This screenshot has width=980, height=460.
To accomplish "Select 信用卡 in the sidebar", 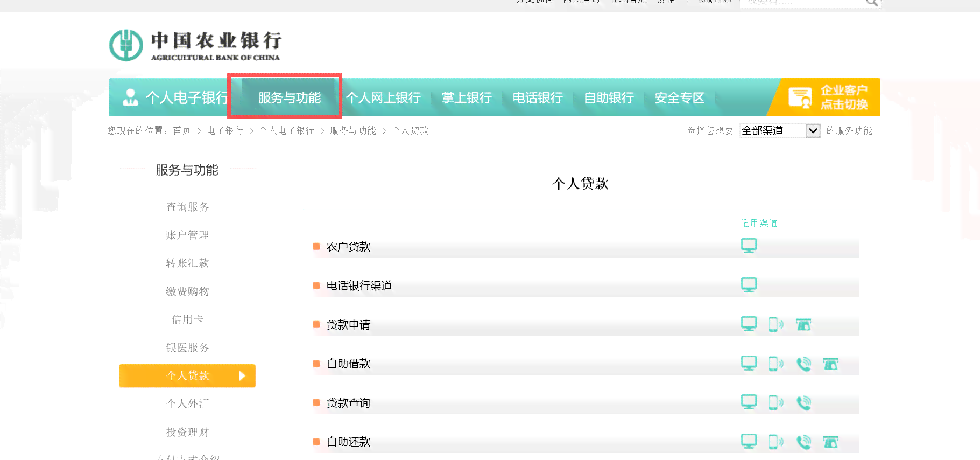I will point(187,319).
